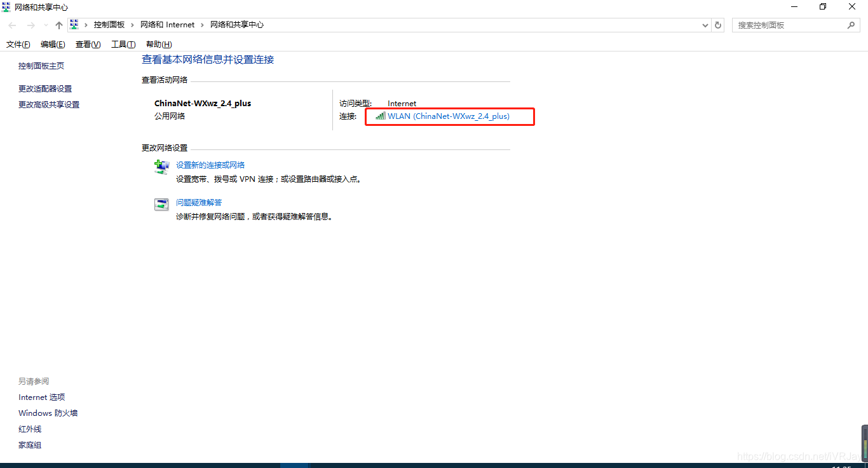Restore down the window
The width and height of the screenshot is (868, 468).
(x=823, y=7)
